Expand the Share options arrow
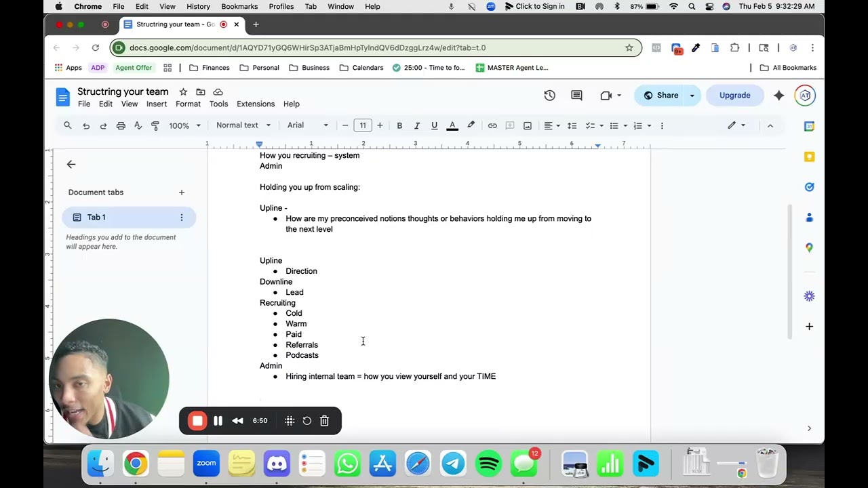Viewport: 868px width, 488px height. pos(692,96)
